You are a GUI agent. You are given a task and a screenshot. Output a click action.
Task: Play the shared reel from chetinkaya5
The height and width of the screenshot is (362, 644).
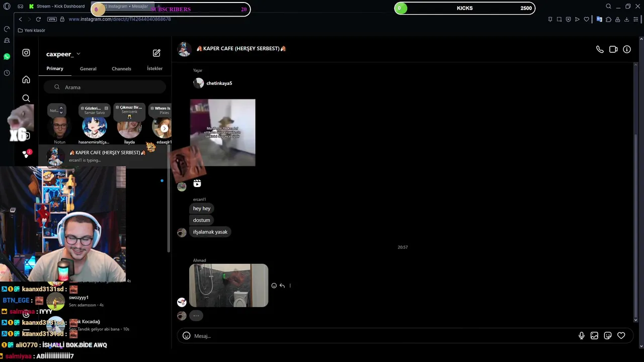pos(223,132)
